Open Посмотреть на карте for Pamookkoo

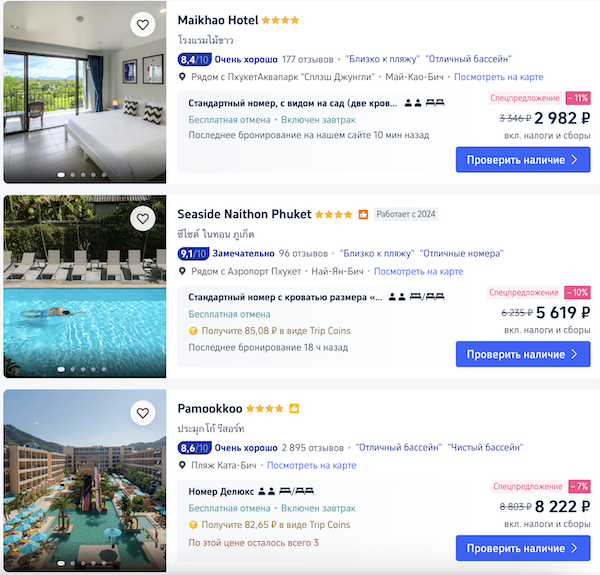point(311,465)
